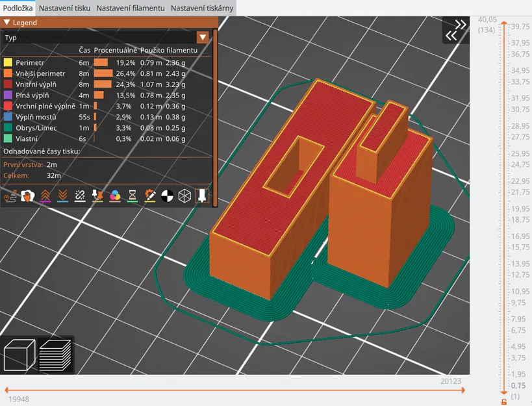Click the vertical slider lock icon

pyautogui.click(x=504, y=402)
